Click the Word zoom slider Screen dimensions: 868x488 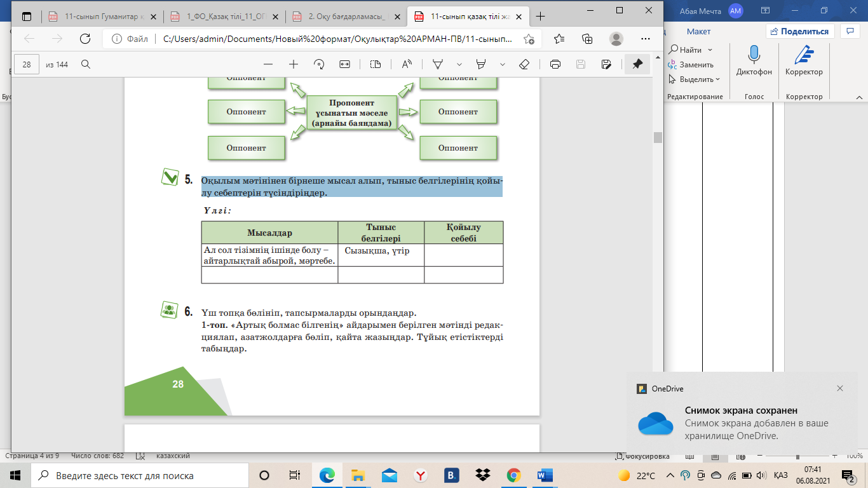coord(797,456)
